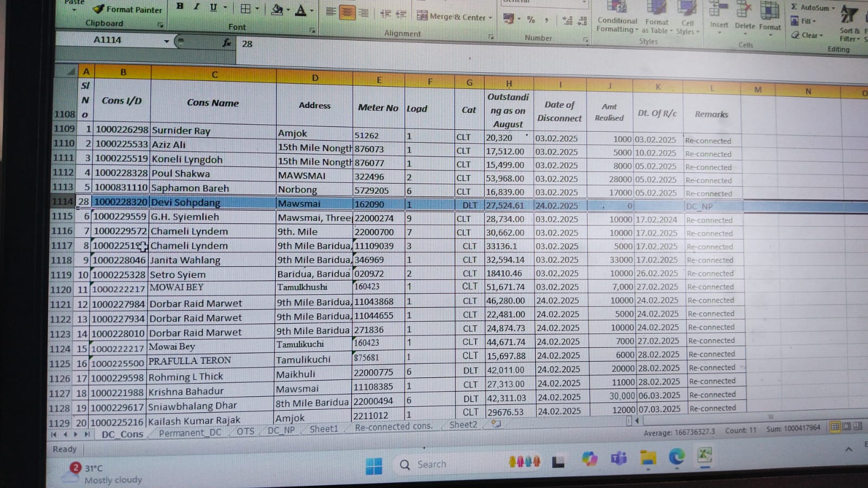
Task: Click the Windows Start button
Action: pos(374,466)
